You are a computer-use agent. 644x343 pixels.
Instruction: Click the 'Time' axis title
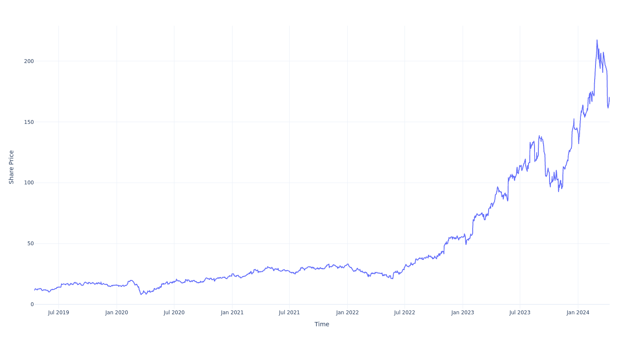(322, 324)
